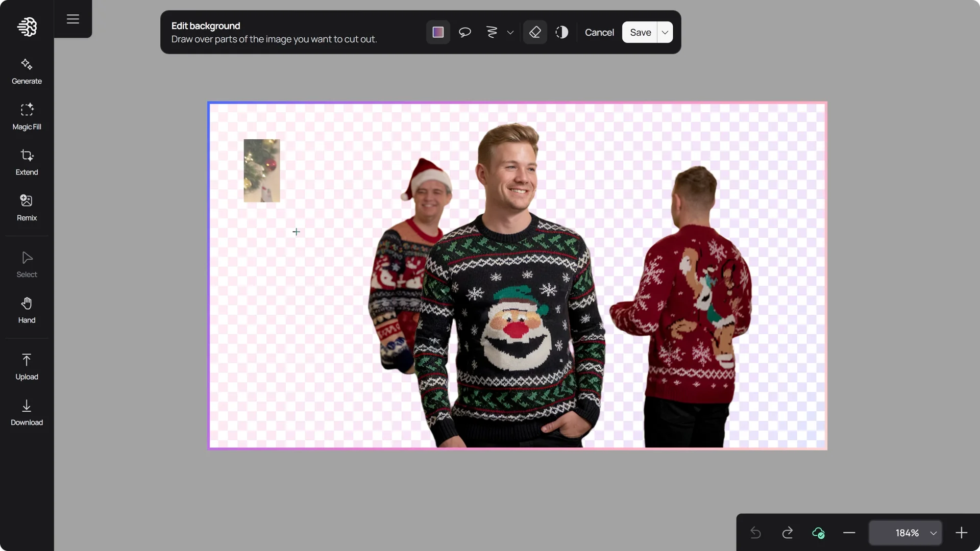The height and width of the screenshot is (551, 980).
Task: Toggle the cloud sync status indicator
Action: pos(818,533)
